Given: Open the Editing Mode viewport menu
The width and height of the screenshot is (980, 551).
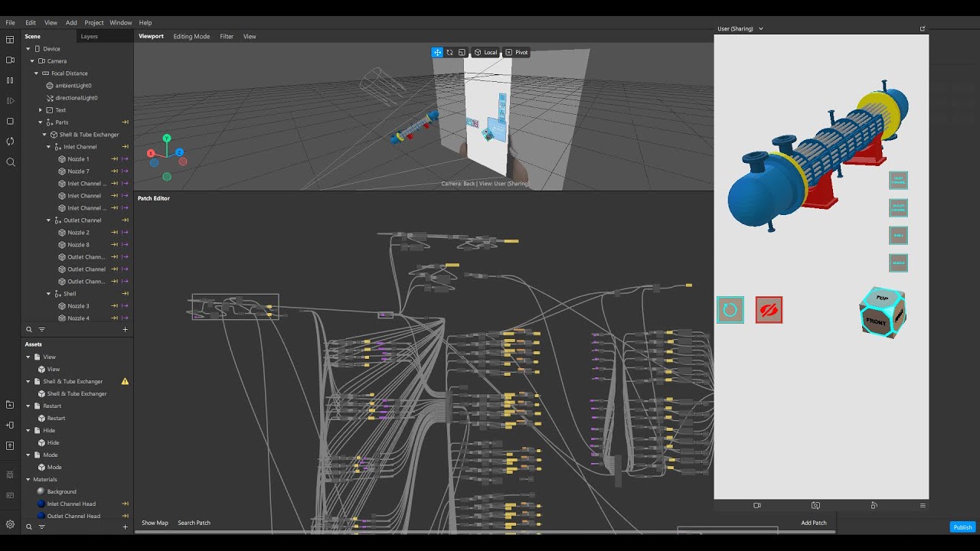Looking at the screenshot, I should [x=191, y=37].
